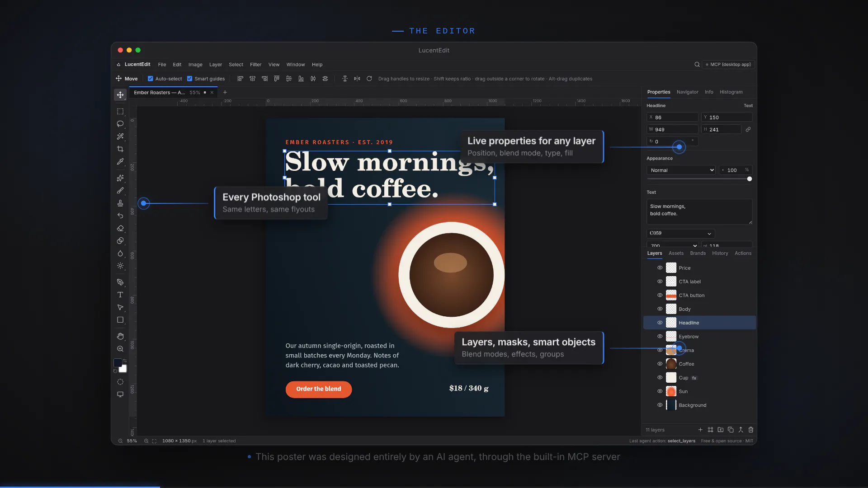Open the Window menu
868x488 pixels.
[x=296, y=65]
